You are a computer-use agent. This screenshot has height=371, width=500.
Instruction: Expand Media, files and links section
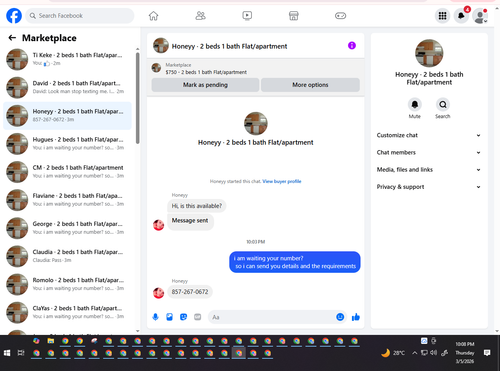(429, 170)
